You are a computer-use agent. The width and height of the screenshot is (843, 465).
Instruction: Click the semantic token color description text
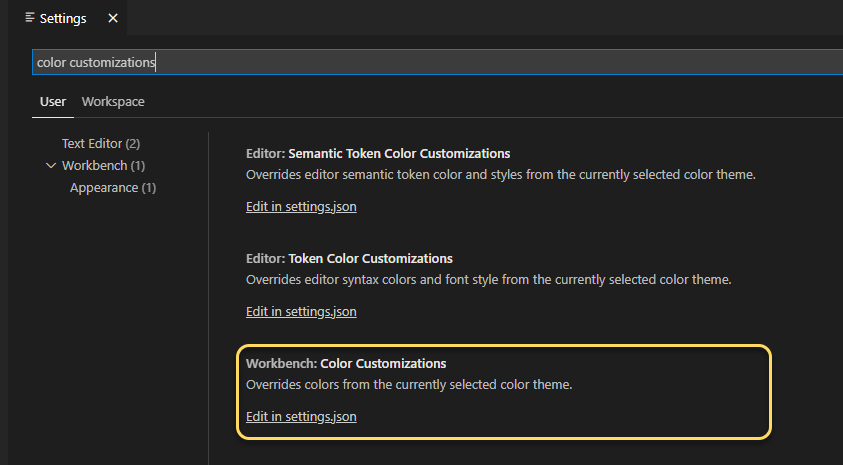point(500,174)
